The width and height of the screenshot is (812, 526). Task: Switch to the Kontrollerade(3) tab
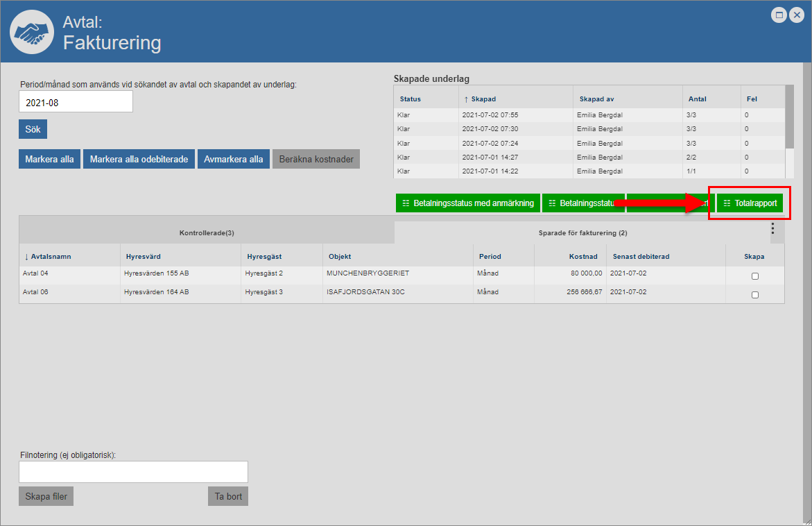(x=207, y=233)
